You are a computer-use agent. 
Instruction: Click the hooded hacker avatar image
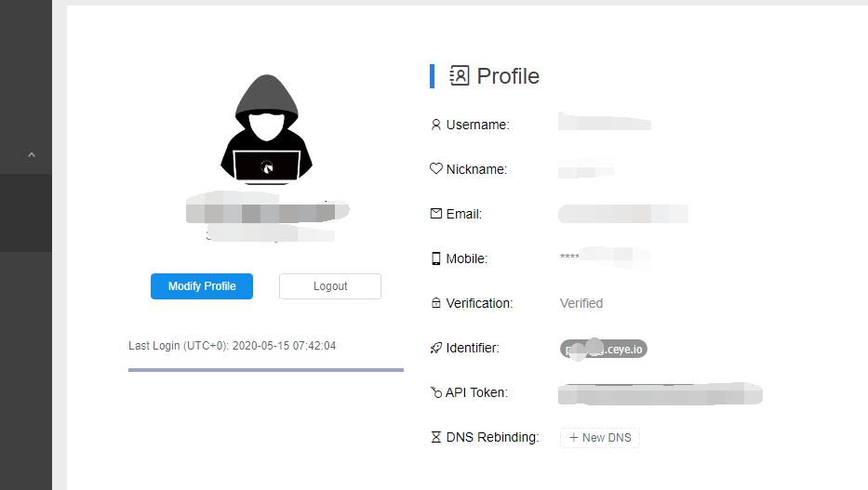[266, 131]
